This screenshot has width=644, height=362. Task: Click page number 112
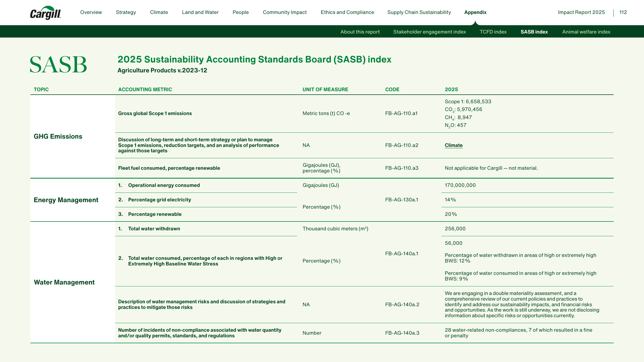click(x=623, y=12)
